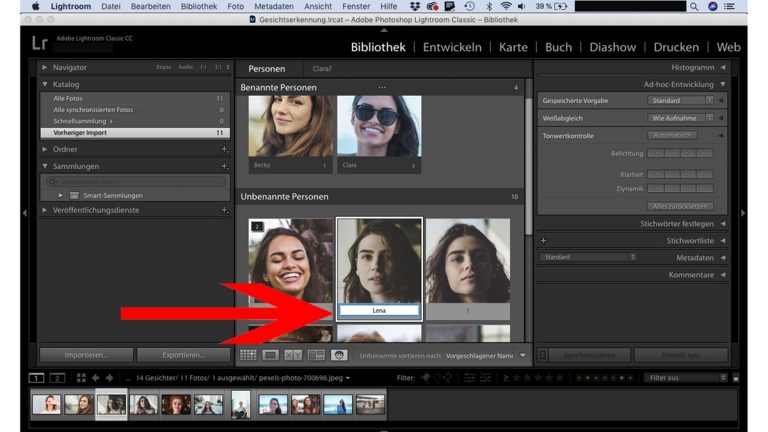This screenshot has width=768, height=432.
Task: Click the Bluetooth menu bar icon
Action: (489, 6)
